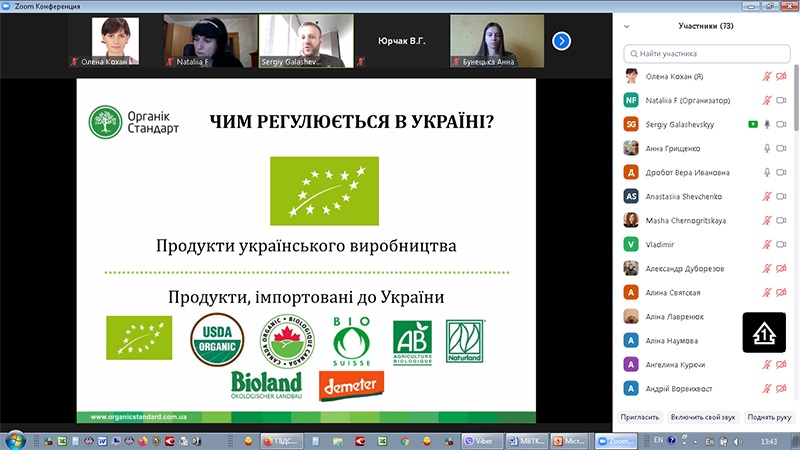Image resolution: width=800 pixels, height=450 pixels.
Task: Click Включить свой звук button
Action: tap(703, 417)
